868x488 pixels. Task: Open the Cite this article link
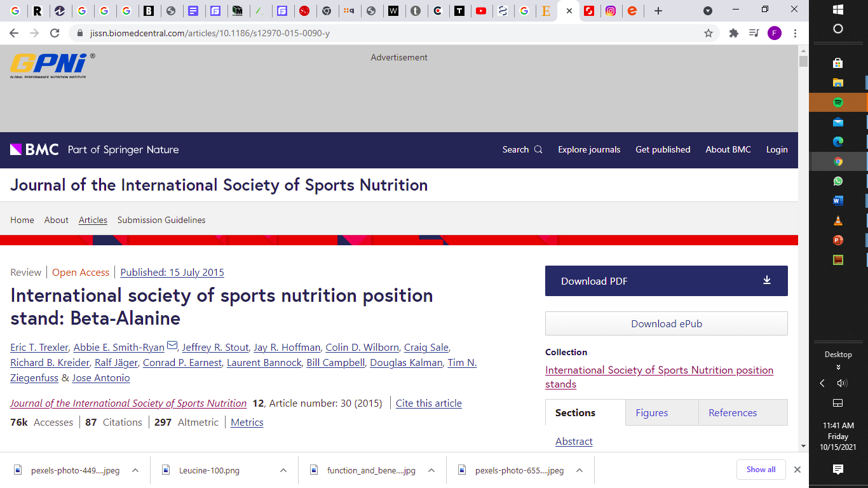(x=428, y=403)
